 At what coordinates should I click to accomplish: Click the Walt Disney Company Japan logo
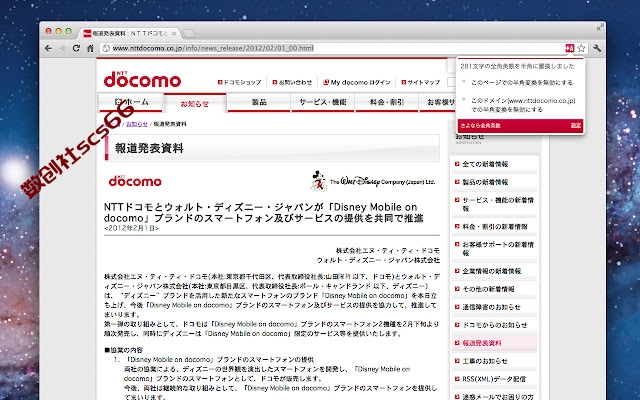[x=382, y=181]
